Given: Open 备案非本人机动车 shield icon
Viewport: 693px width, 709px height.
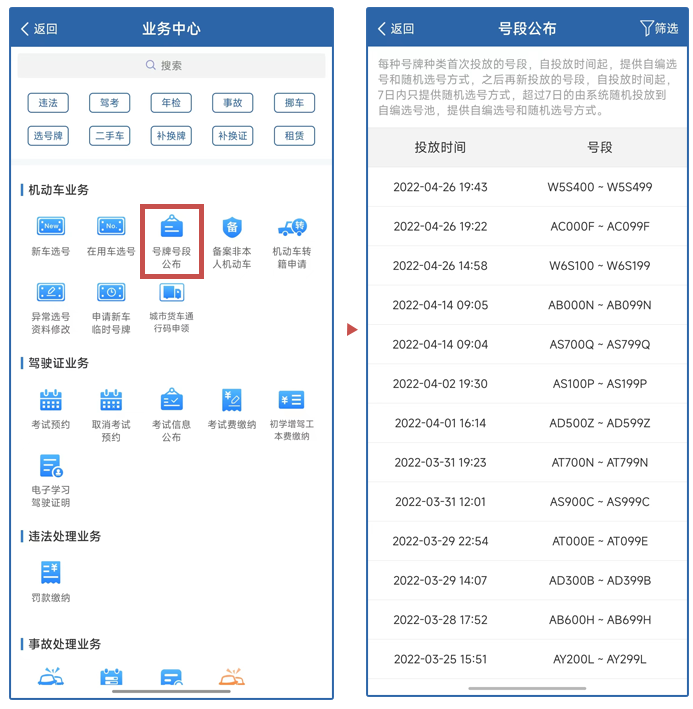Looking at the screenshot, I should [232, 227].
